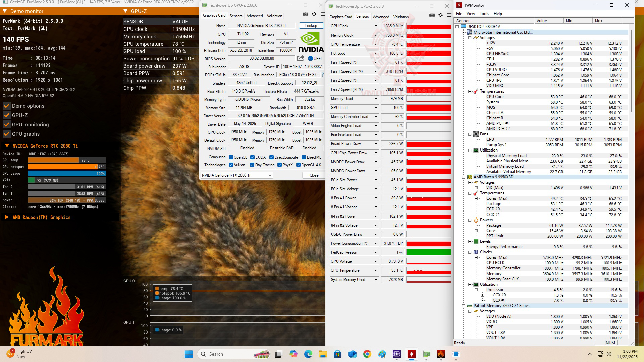
Task: Click the taskbar Search box
Action: click(221, 354)
